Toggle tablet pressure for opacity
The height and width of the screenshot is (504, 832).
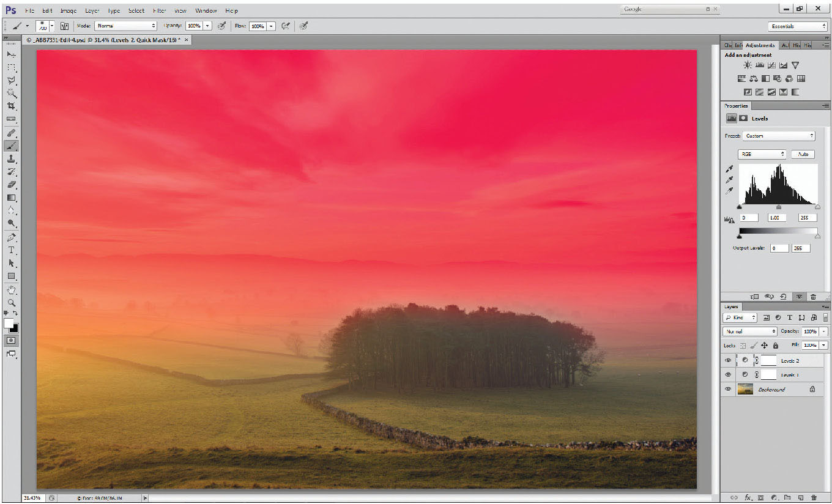(x=221, y=26)
